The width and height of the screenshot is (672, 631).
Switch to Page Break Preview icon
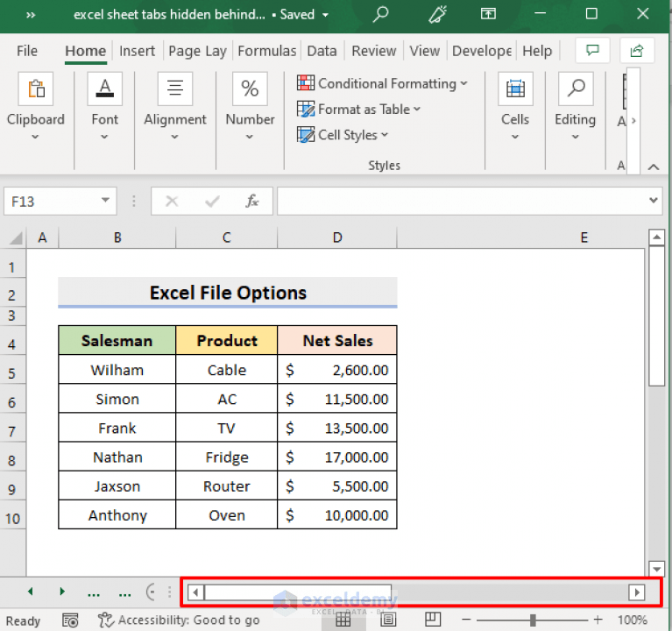433,620
